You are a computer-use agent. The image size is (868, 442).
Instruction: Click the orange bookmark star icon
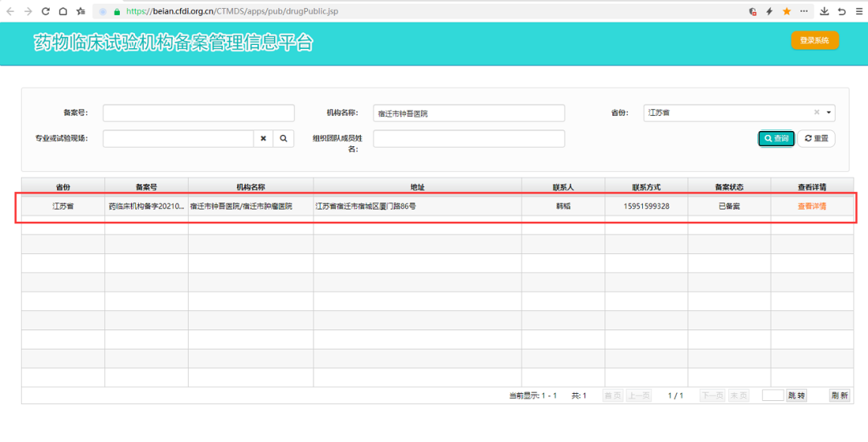click(787, 11)
